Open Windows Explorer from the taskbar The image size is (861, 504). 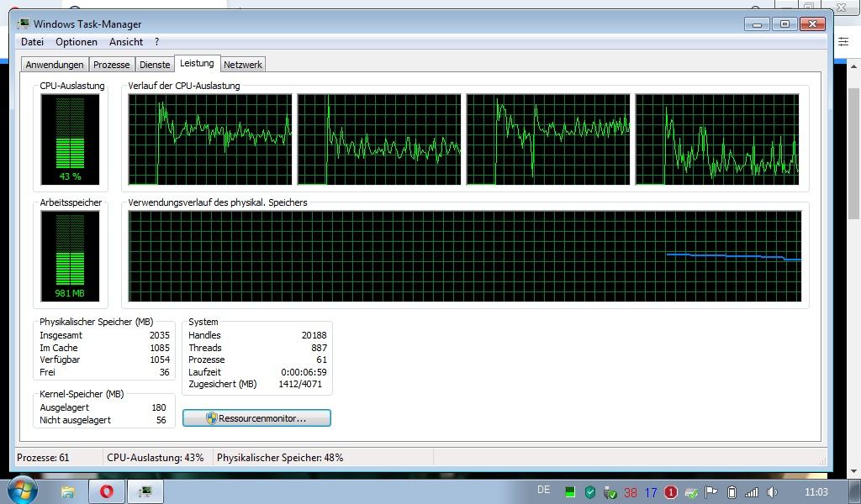pos(67,491)
